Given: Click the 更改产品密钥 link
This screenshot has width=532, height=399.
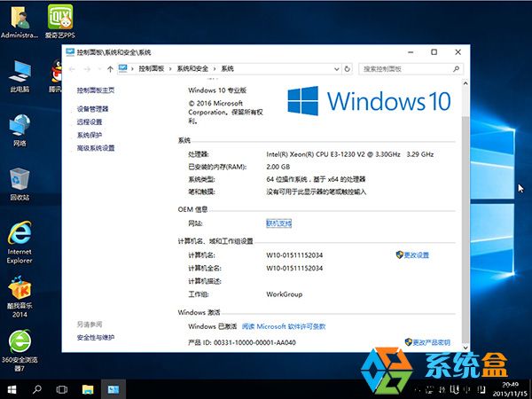Looking at the screenshot, I should [431, 342].
